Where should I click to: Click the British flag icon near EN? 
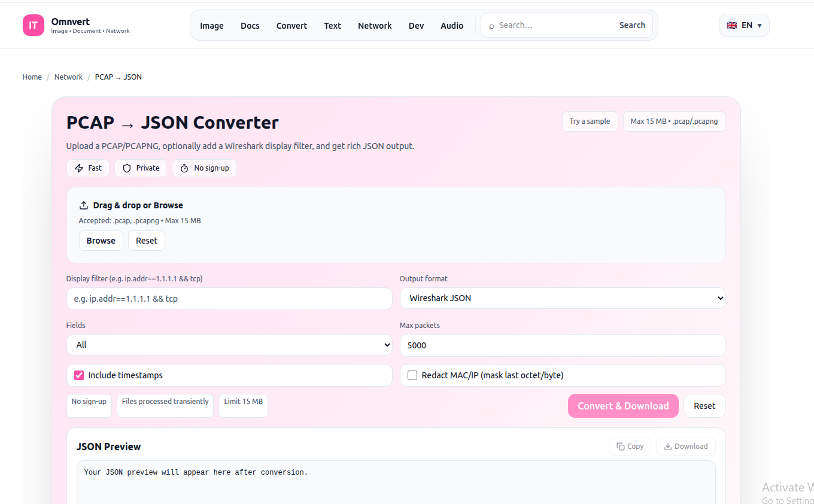[731, 25]
